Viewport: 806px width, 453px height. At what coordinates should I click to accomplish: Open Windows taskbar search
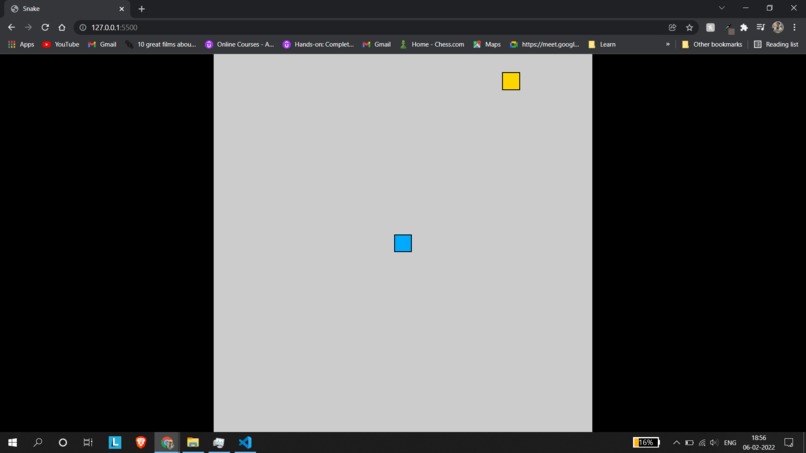pos(38,442)
